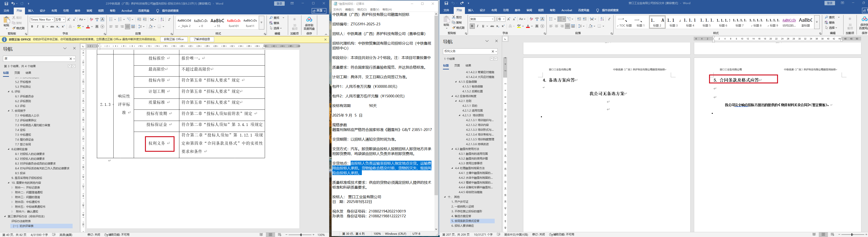Pick text highlight color in left Word
Image resolution: width=868 pixels, height=237 pixels.
79,27
